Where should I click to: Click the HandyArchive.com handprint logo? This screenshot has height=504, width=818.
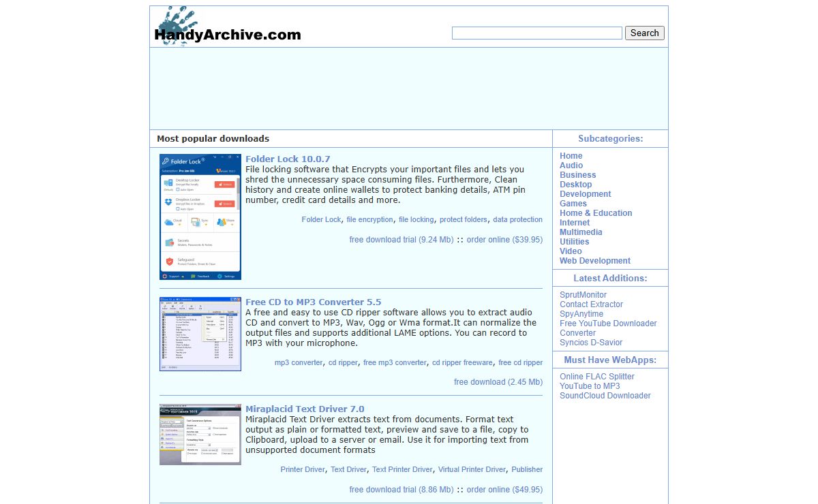click(227, 27)
